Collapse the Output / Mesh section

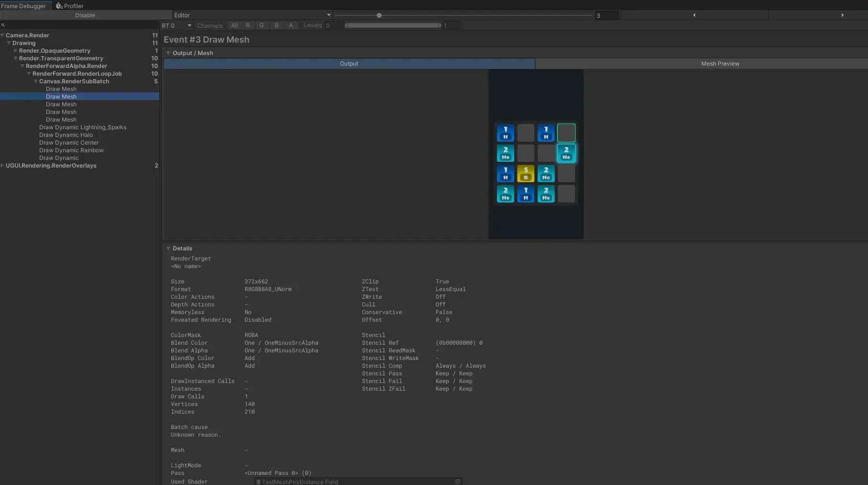pos(168,53)
